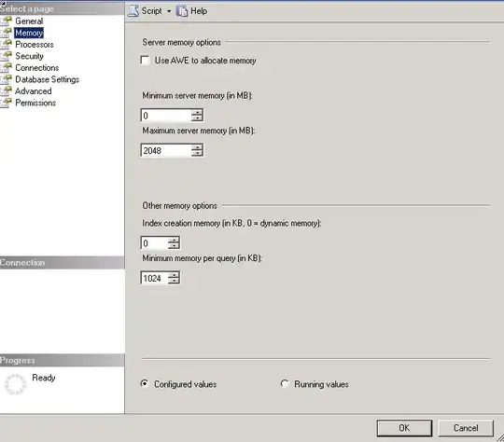Increase Maximum server memory value
The image size is (504, 442).
pos(197,147)
